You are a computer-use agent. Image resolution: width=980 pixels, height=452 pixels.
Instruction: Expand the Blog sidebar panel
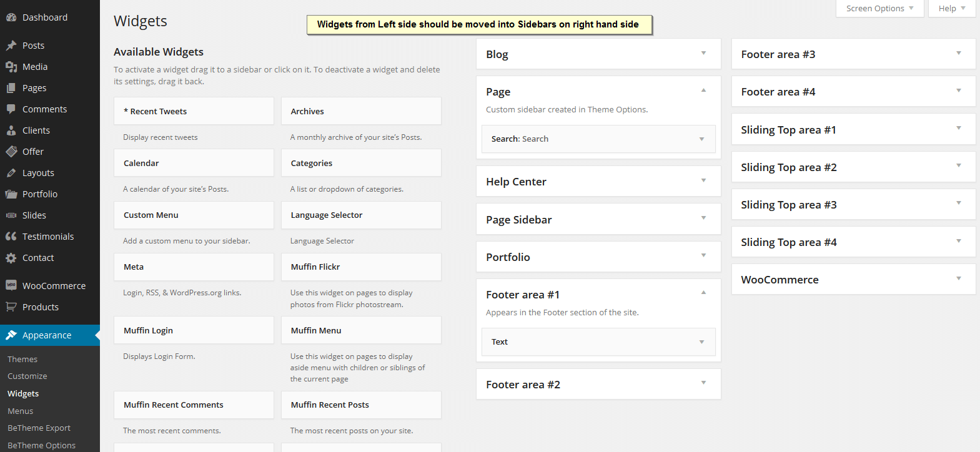(703, 54)
